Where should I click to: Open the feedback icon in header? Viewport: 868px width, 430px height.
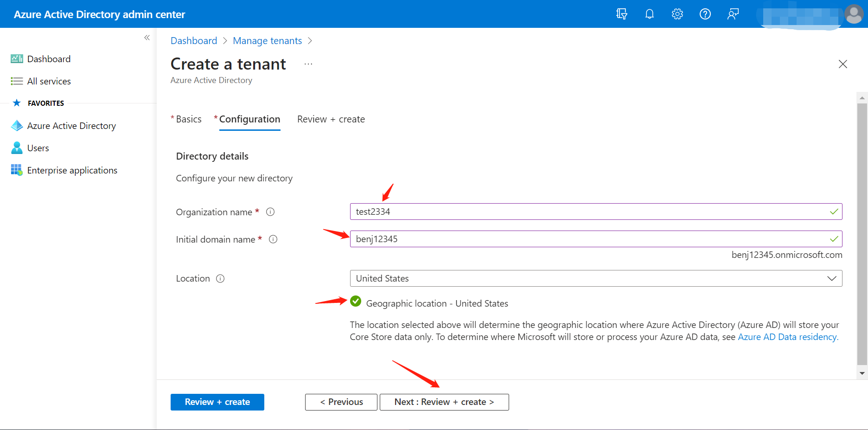733,14
